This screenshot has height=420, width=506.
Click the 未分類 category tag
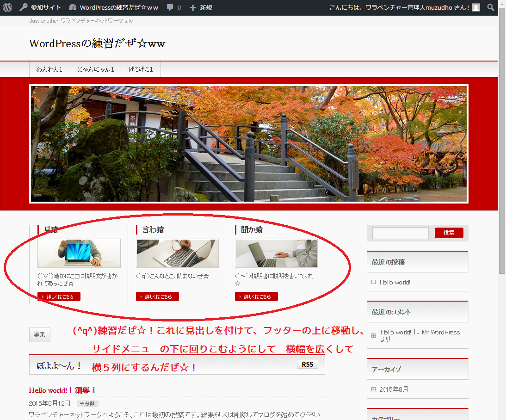coord(87,403)
